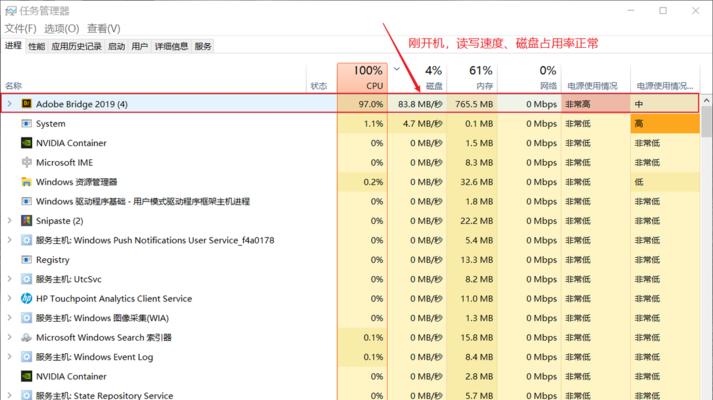Switch to the 详细信息 tab
The width and height of the screenshot is (713, 400).
(x=171, y=46)
